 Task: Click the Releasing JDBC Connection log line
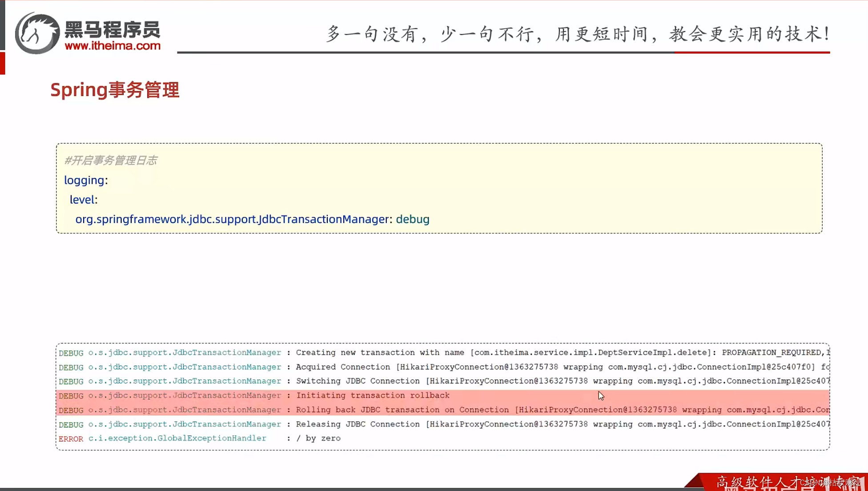[445, 424]
